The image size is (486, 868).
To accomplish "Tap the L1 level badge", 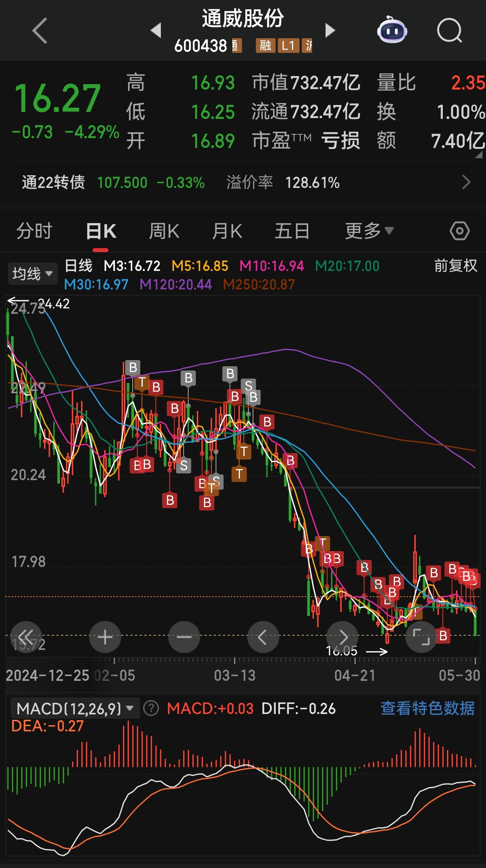I will (288, 46).
